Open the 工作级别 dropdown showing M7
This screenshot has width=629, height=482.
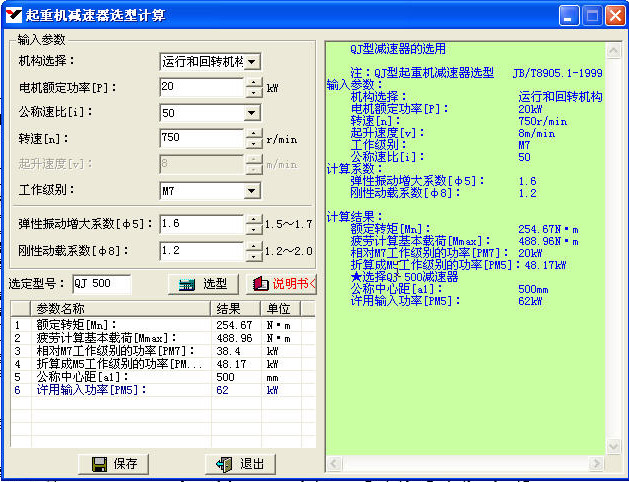pos(253,190)
